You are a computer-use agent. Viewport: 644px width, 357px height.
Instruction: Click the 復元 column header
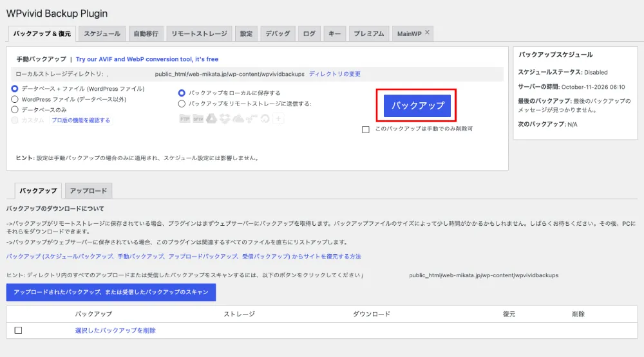click(x=509, y=314)
